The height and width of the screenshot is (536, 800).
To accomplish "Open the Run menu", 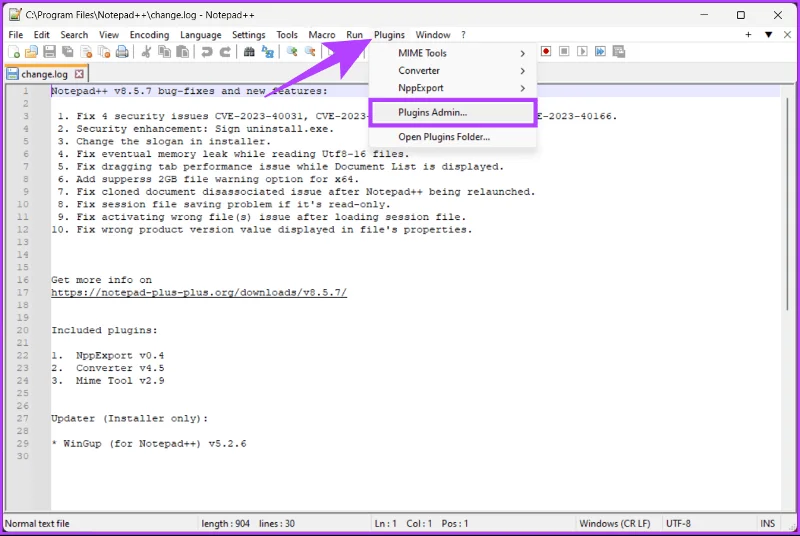I will pos(355,35).
